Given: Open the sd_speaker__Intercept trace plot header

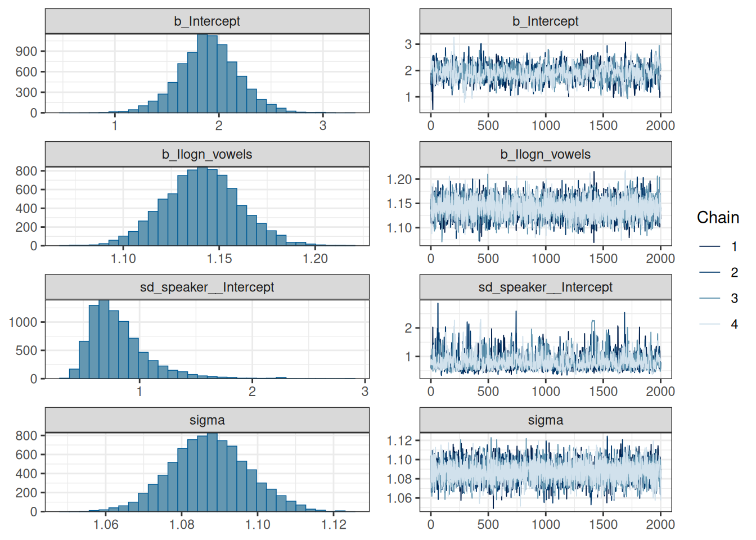Looking at the screenshot, I should coord(545,287).
